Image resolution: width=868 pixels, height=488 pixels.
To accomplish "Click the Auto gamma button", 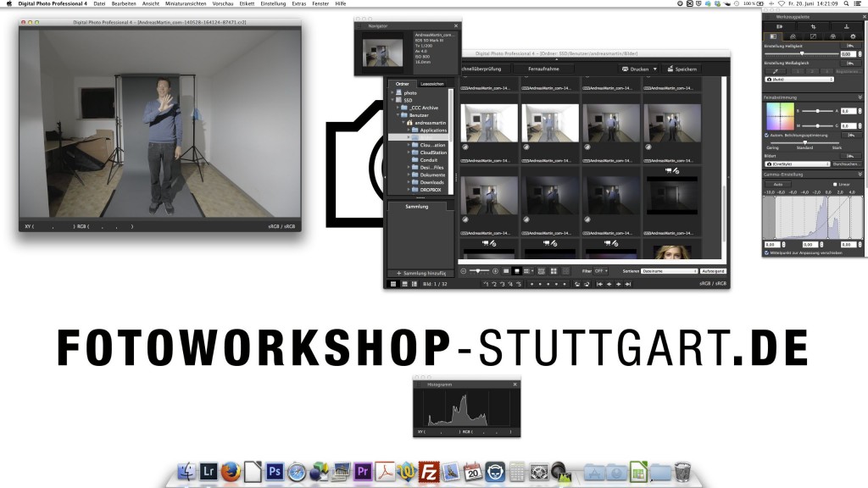I will 778,184.
